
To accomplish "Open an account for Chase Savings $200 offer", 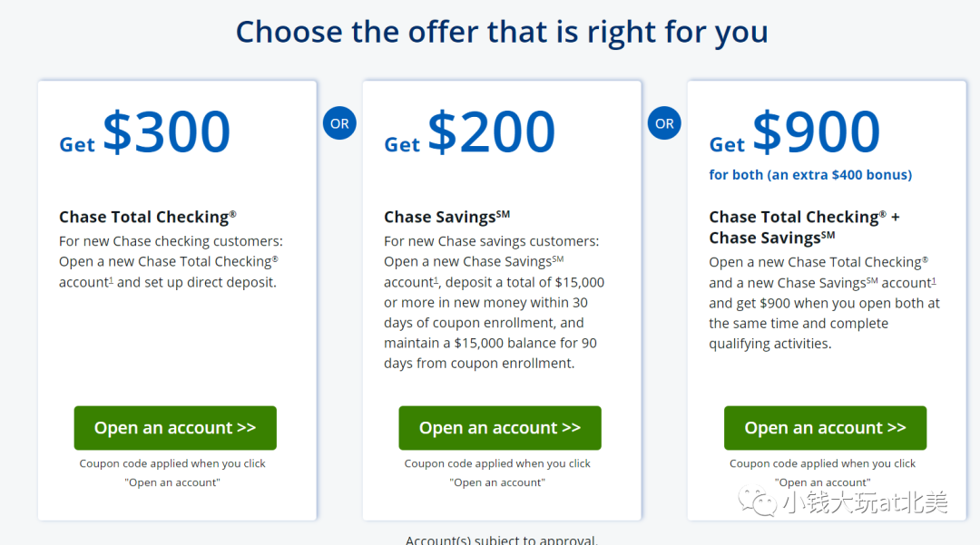I will coord(500,428).
